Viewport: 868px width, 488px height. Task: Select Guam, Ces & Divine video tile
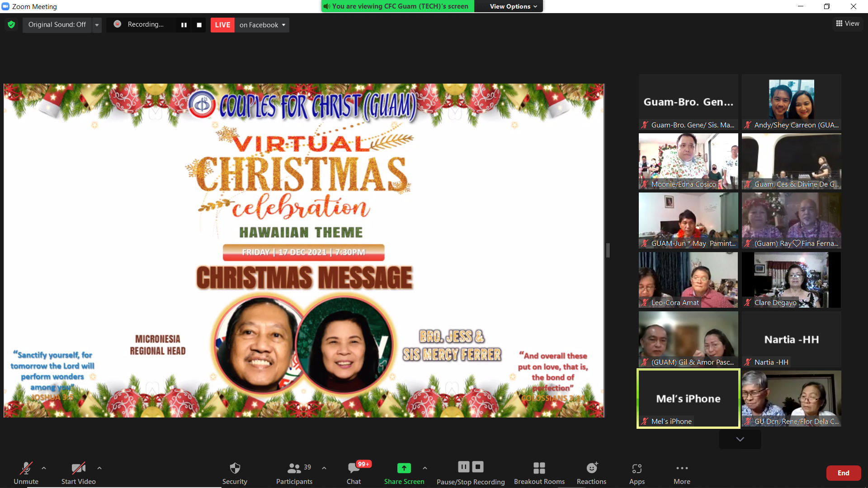tap(792, 161)
